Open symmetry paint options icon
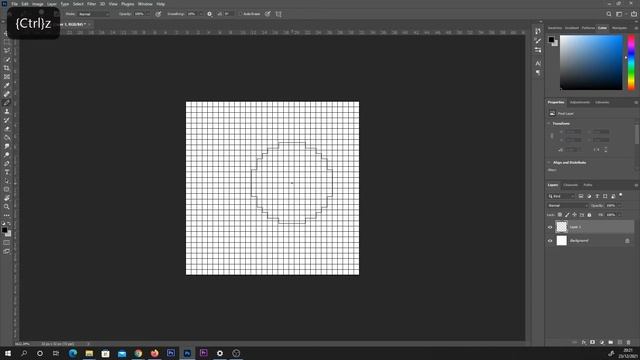Image resolution: width=640 pixels, height=360 pixels. tap(279, 14)
